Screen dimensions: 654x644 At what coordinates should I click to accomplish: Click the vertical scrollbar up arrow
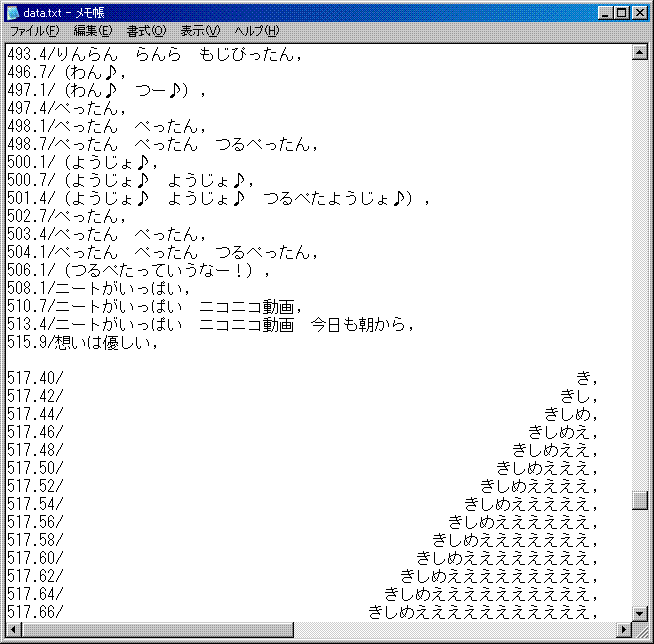point(640,53)
